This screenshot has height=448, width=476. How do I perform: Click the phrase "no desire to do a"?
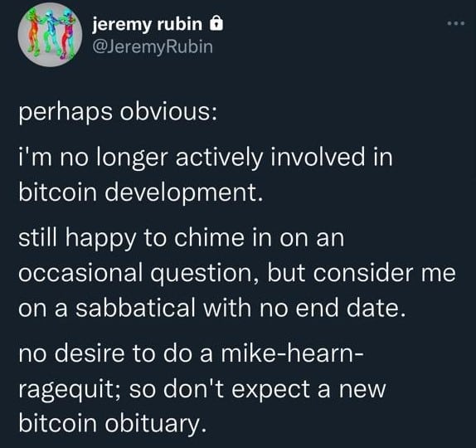(x=115, y=354)
